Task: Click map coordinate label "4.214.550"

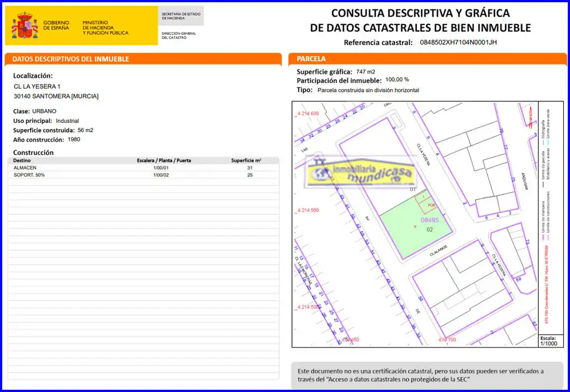Action: [307, 210]
